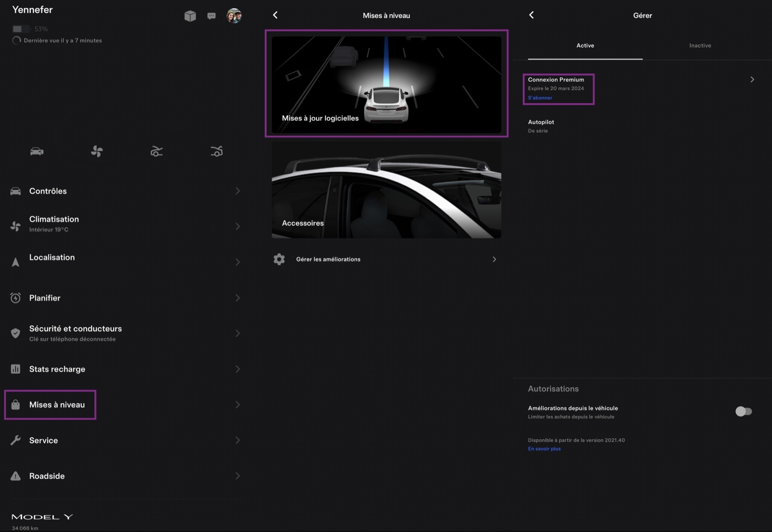Expand the Roadside row chevron
Screen dimensions: 772x532
point(238,476)
